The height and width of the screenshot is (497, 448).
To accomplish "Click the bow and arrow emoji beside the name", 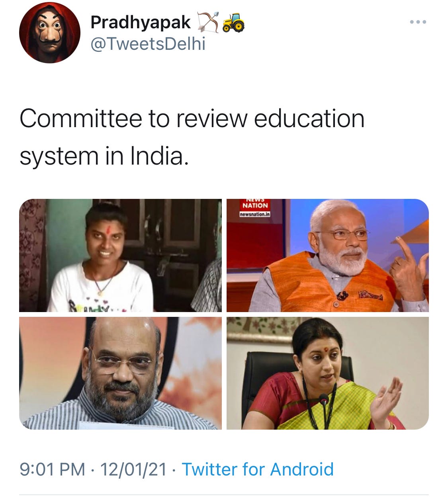I will point(208,22).
